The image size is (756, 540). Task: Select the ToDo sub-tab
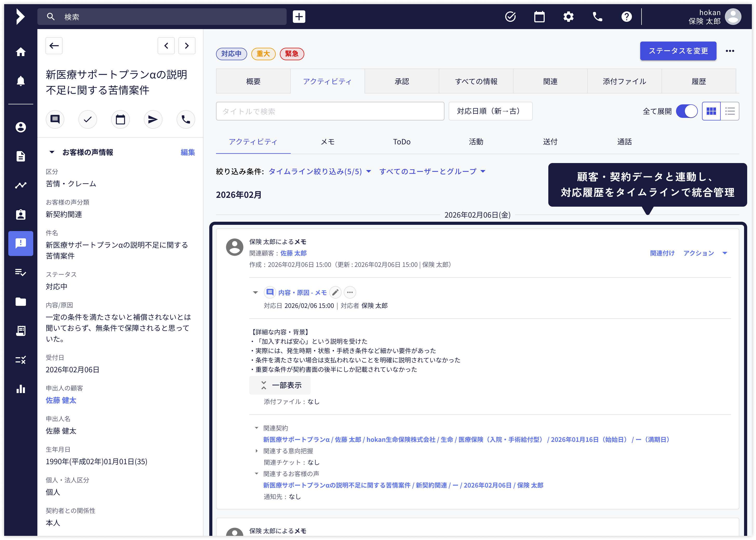click(402, 142)
